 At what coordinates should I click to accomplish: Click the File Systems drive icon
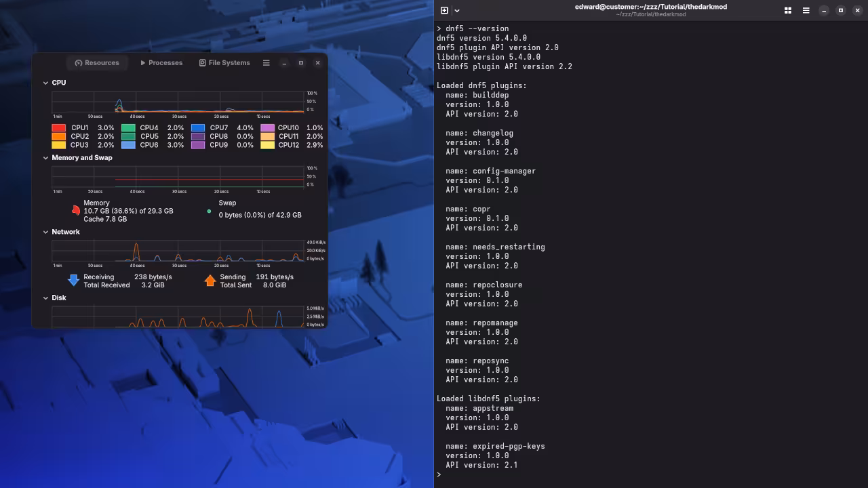202,62
